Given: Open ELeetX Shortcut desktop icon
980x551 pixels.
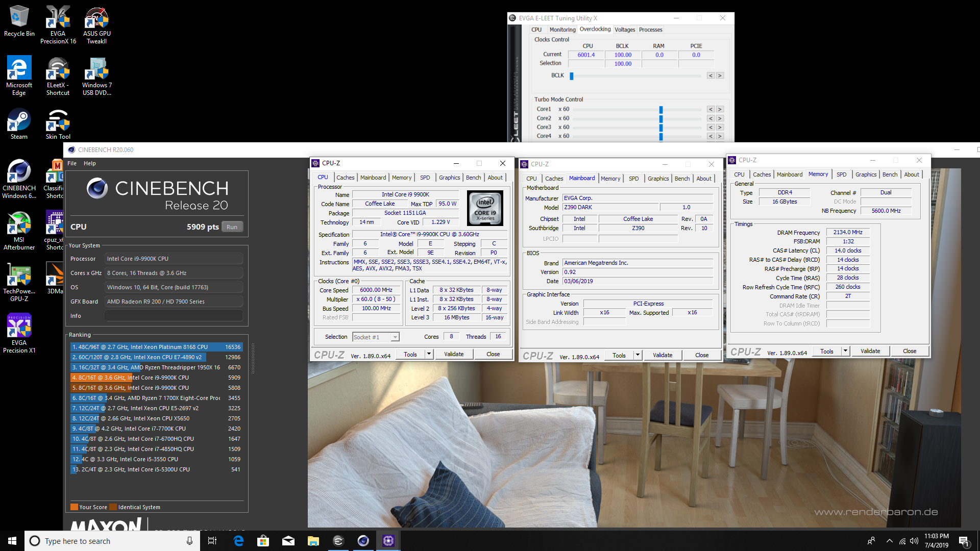Looking at the screenshot, I should point(58,76).
